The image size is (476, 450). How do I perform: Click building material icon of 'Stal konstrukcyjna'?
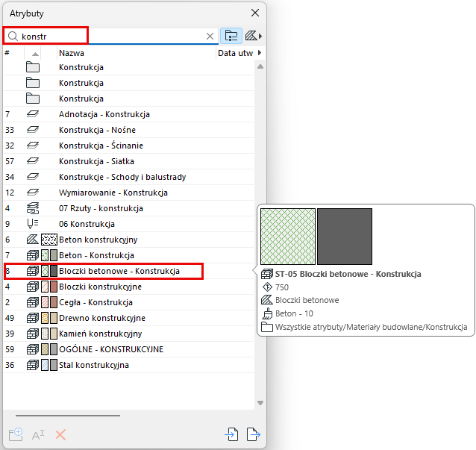pos(33,365)
